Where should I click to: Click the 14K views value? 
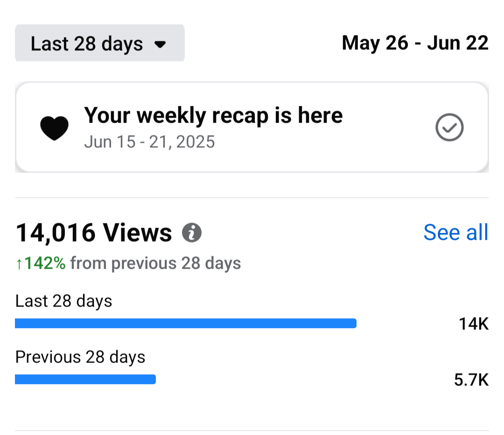(x=473, y=323)
